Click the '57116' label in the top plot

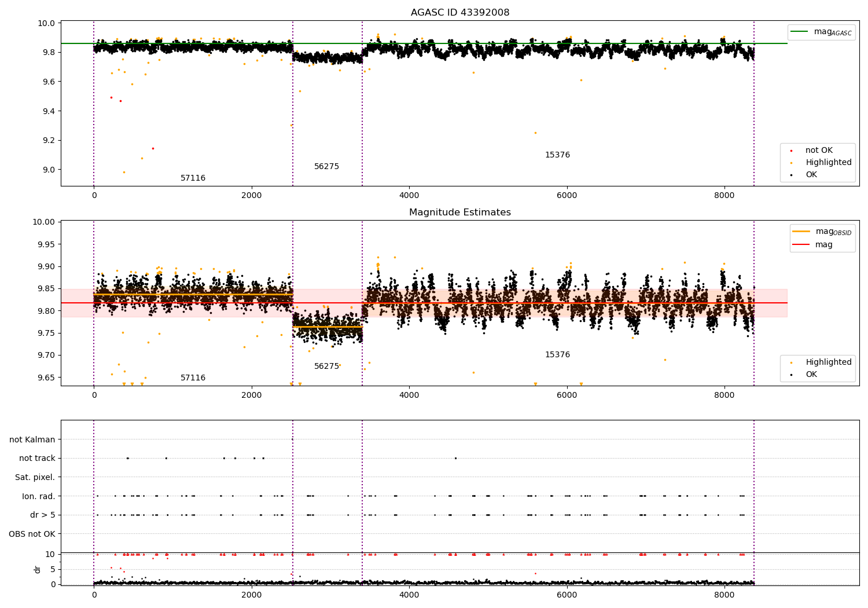click(193, 178)
